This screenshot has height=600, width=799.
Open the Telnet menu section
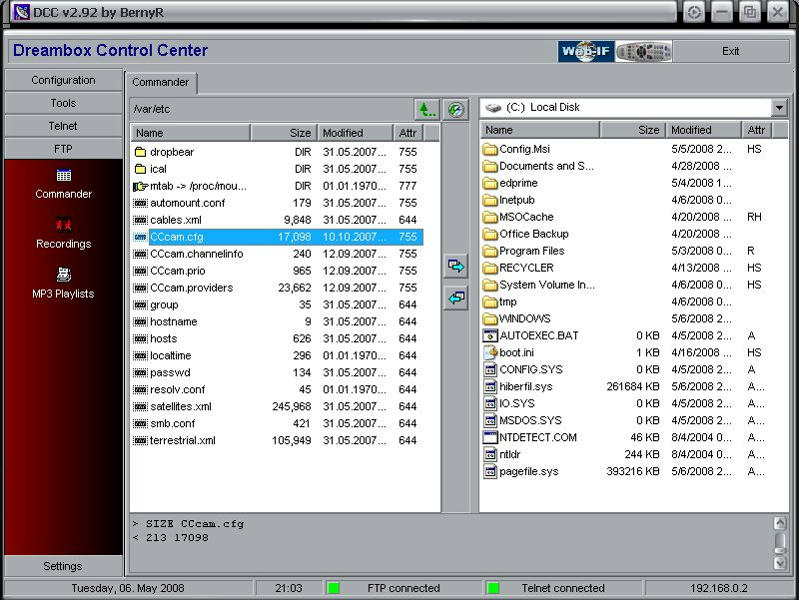click(x=63, y=126)
